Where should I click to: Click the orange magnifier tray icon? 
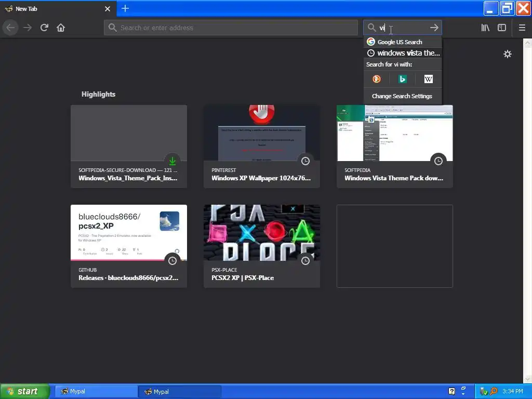point(494,391)
